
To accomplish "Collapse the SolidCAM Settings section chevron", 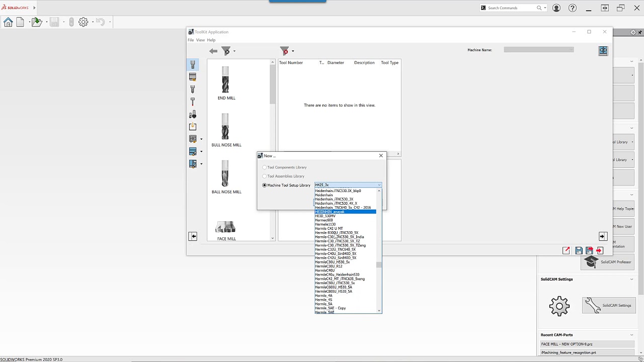I will (x=632, y=279).
